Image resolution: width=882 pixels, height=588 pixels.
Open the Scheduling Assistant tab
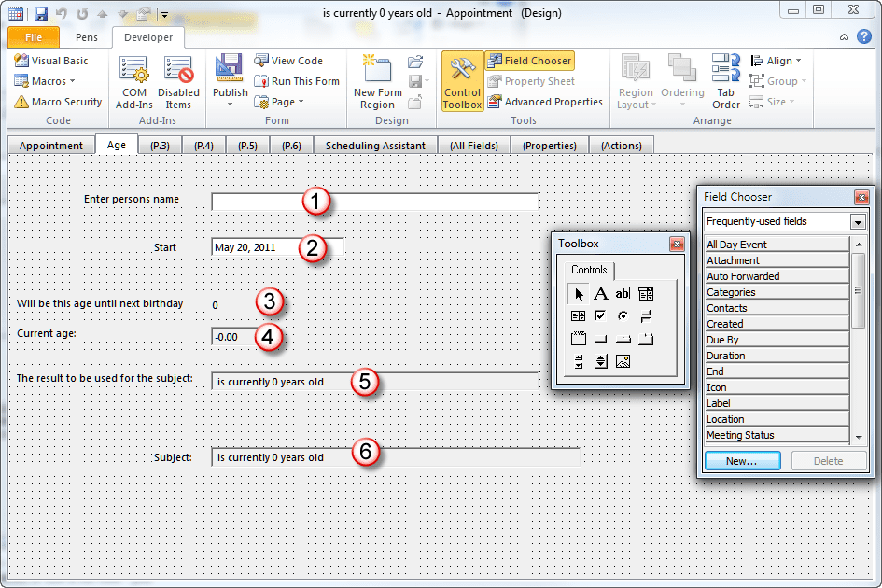click(x=375, y=146)
